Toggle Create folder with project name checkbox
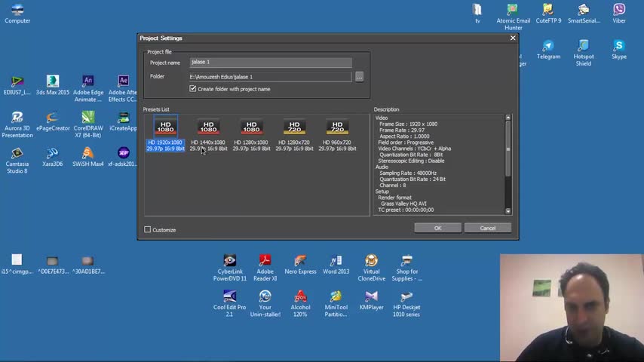Image resolution: width=644 pixels, height=362 pixels. click(x=193, y=89)
